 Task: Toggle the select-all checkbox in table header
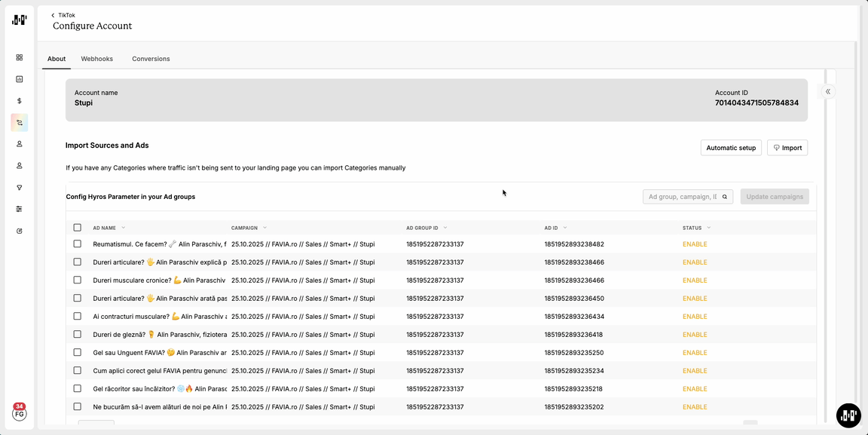78,228
